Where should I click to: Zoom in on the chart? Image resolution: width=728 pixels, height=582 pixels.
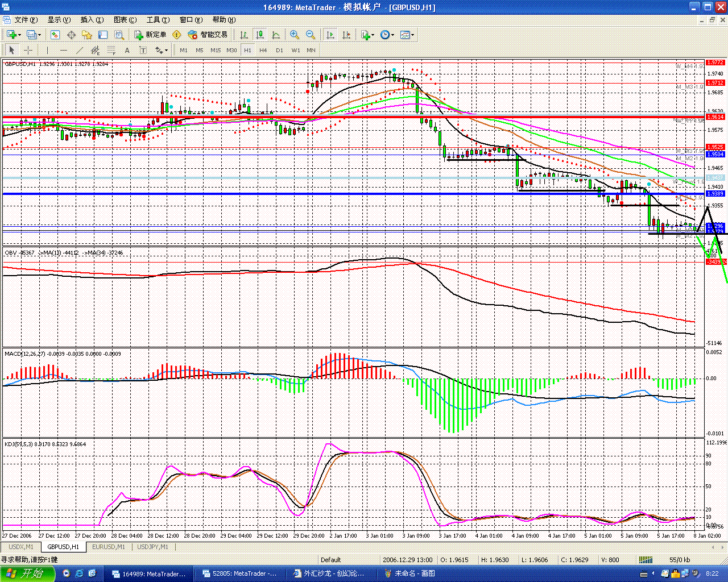coord(294,35)
